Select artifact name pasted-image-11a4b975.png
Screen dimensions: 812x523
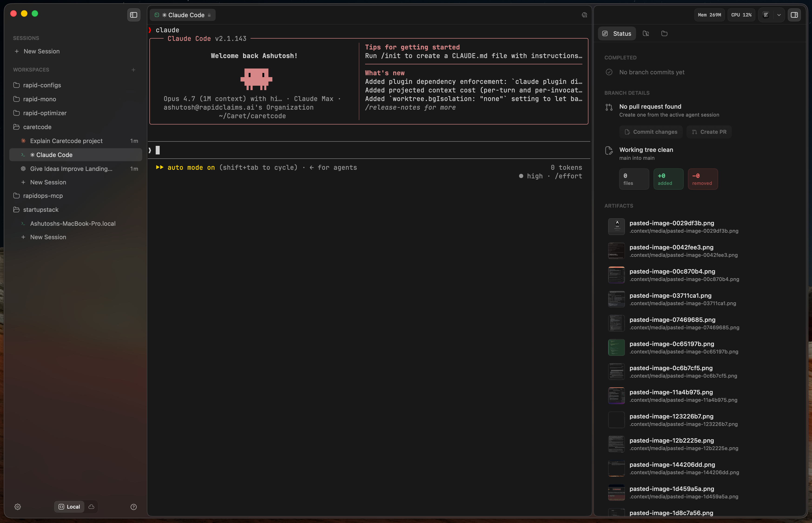pyautogui.click(x=671, y=392)
